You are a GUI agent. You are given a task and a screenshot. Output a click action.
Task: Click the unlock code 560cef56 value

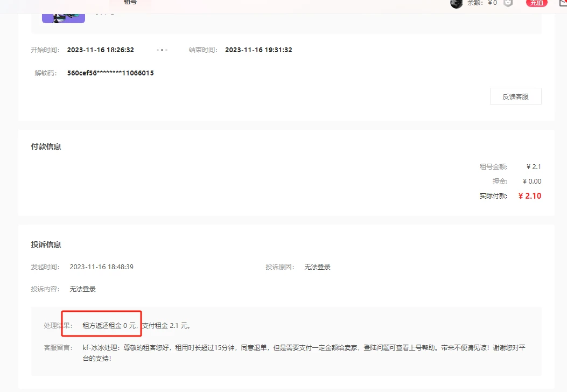point(110,73)
